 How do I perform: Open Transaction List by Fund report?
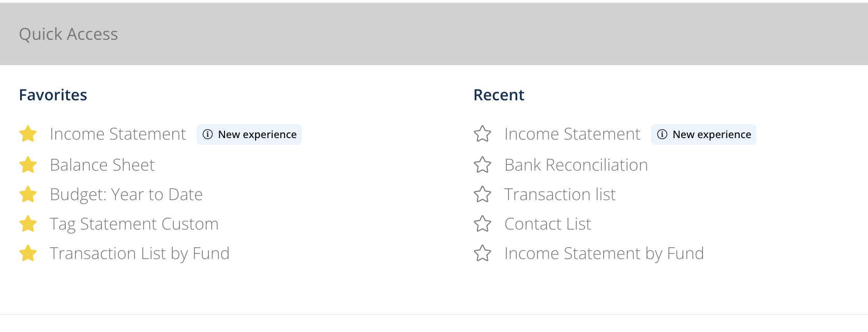tap(140, 253)
